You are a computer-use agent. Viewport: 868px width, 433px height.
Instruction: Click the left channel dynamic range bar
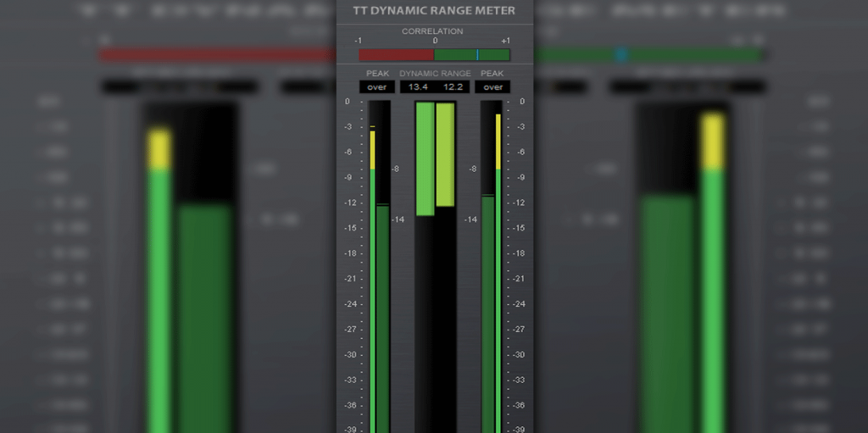(x=426, y=158)
